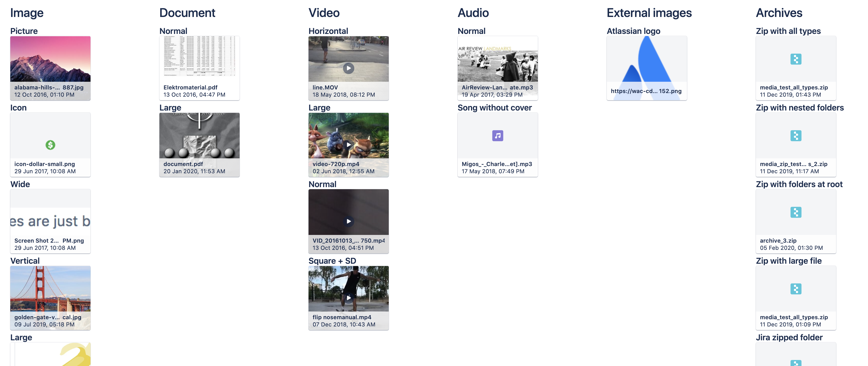Click the AirReview-Lan ate.mp3 file name
The height and width of the screenshot is (366, 868).
coord(497,87)
